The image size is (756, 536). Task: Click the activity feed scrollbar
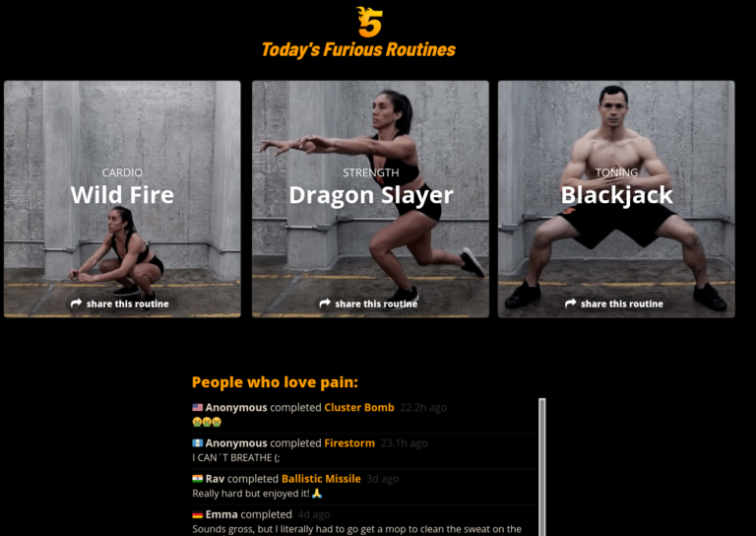click(x=542, y=467)
